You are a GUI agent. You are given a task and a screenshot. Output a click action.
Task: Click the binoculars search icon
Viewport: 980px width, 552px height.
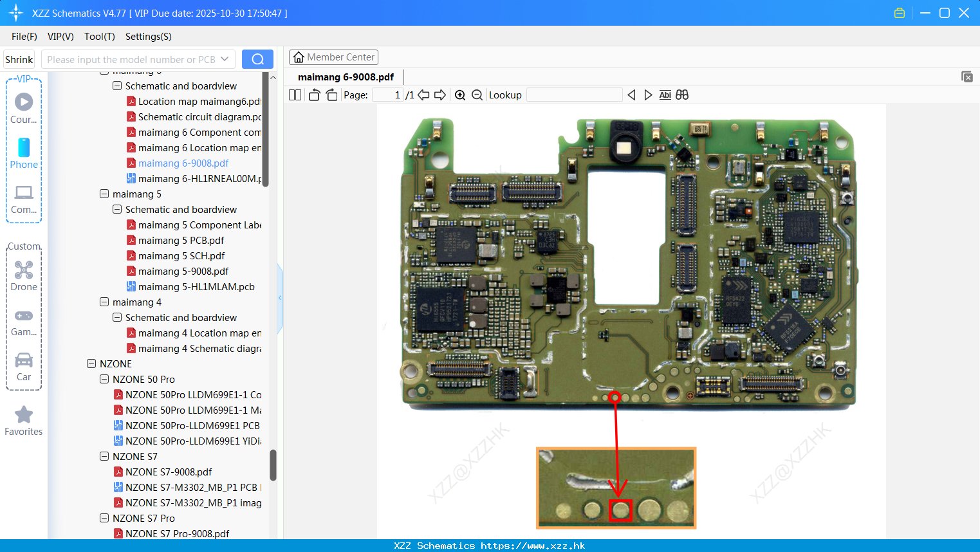682,95
